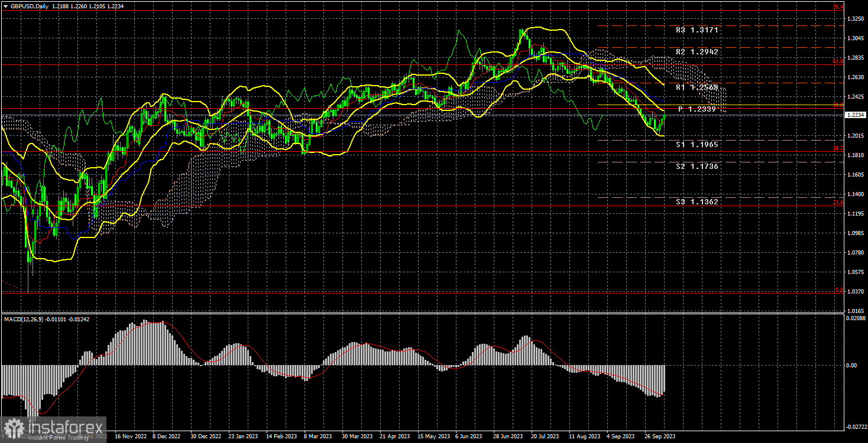Click the 1.1400 price axis value

click(x=855, y=194)
